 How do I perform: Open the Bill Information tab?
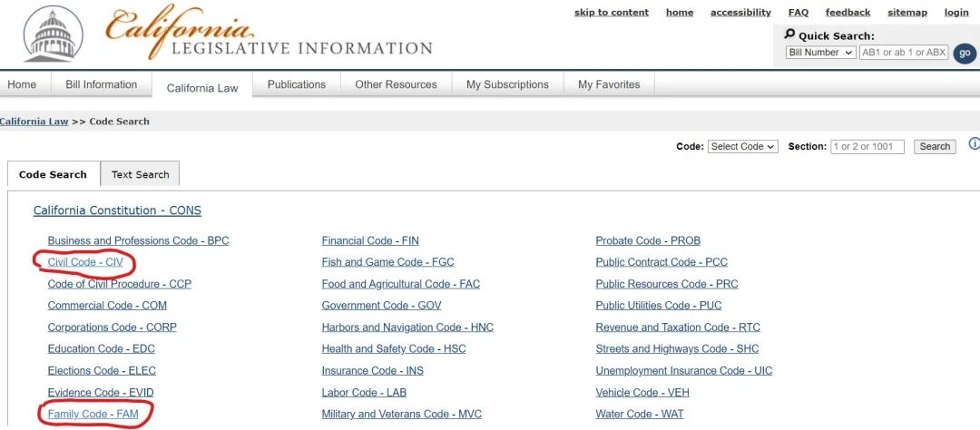tap(102, 84)
